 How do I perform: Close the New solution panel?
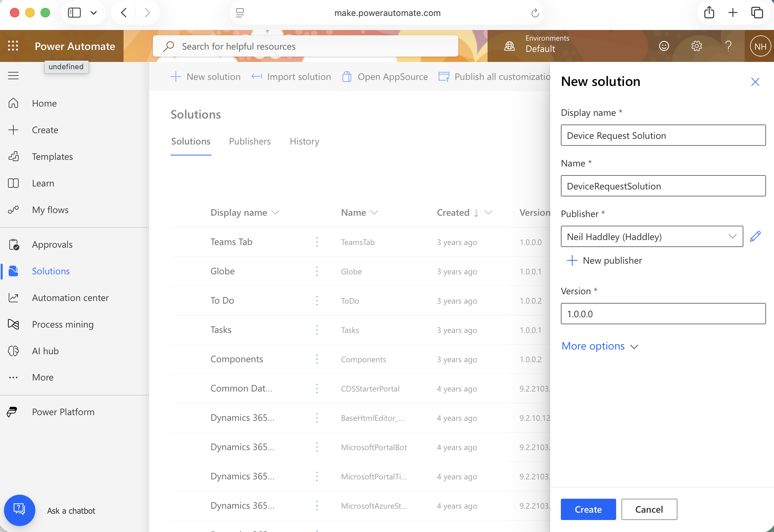pyautogui.click(x=755, y=82)
